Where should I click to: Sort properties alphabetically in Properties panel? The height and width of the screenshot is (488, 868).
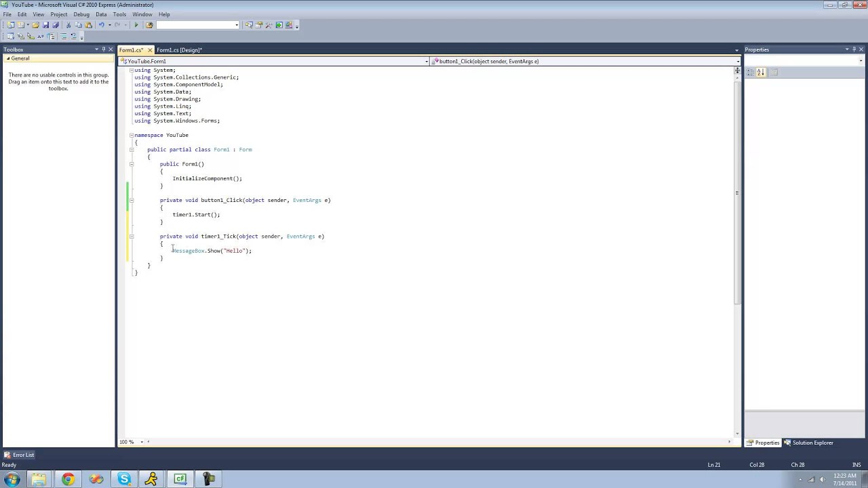point(760,73)
